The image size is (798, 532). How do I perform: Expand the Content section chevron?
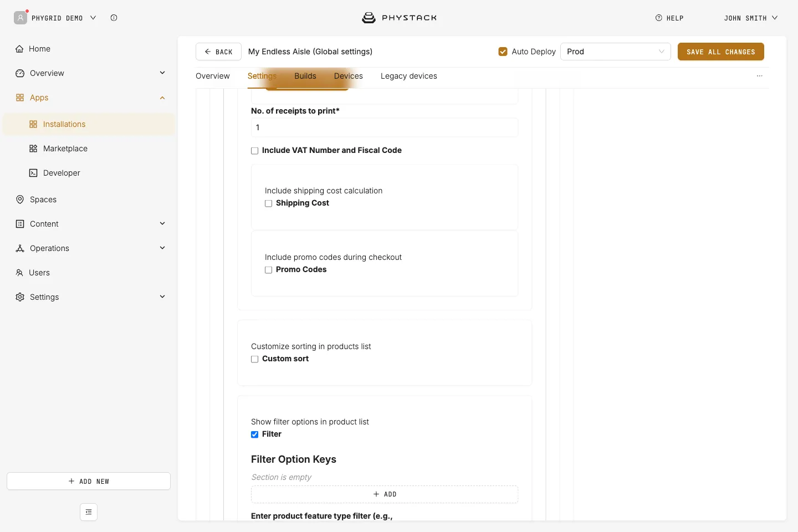[162, 223]
